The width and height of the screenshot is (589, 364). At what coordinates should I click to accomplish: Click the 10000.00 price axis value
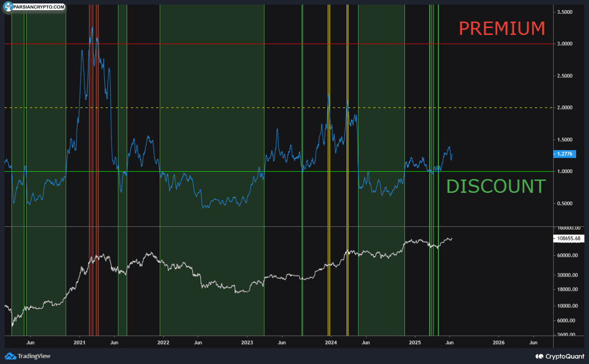pos(566,306)
